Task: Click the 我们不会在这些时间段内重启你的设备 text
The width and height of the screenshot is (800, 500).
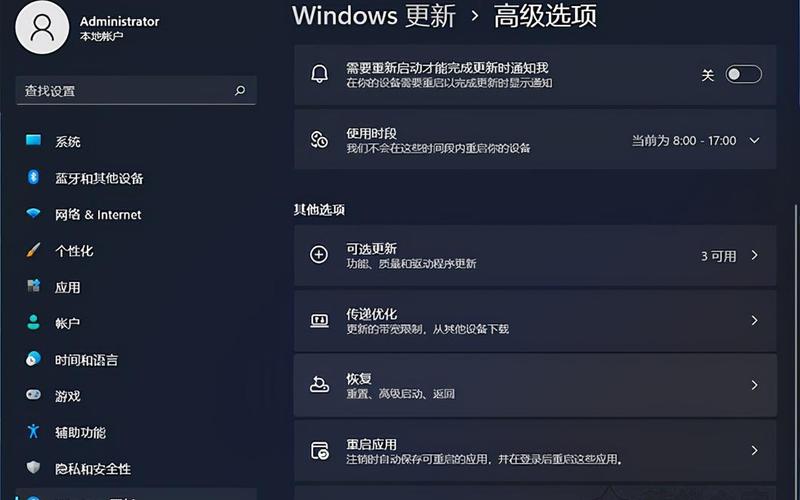Action: point(438,148)
